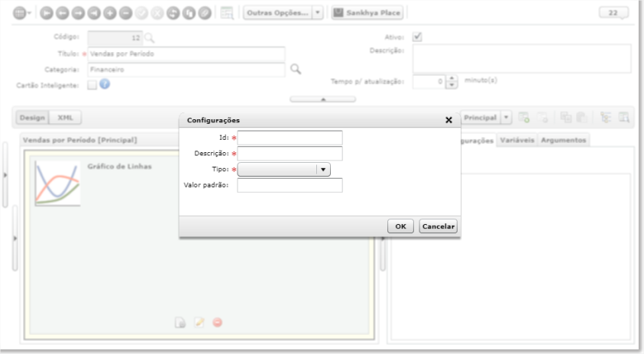Open the Principal level dropdown arrow
This screenshot has height=354, width=644.
click(x=506, y=118)
